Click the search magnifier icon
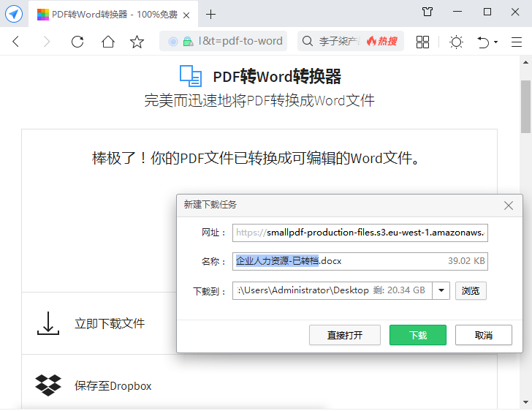 (x=308, y=41)
